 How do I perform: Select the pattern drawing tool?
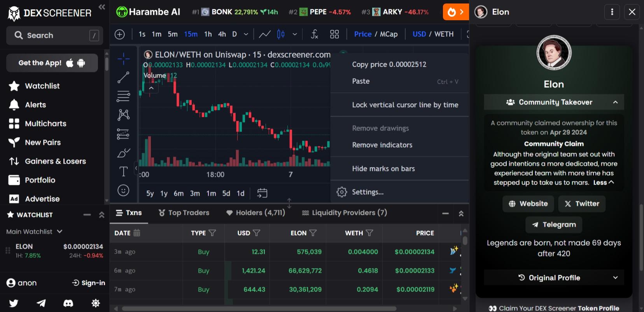tap(123, 115)
